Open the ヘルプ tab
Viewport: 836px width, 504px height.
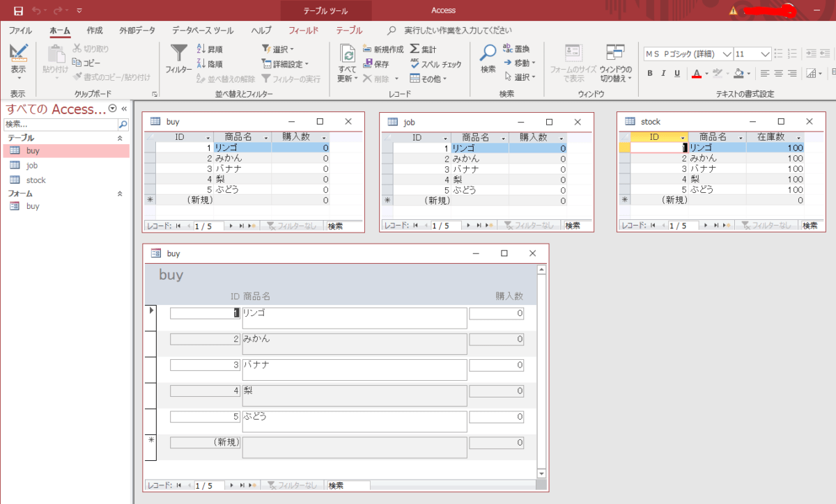[x=261, y=31]
